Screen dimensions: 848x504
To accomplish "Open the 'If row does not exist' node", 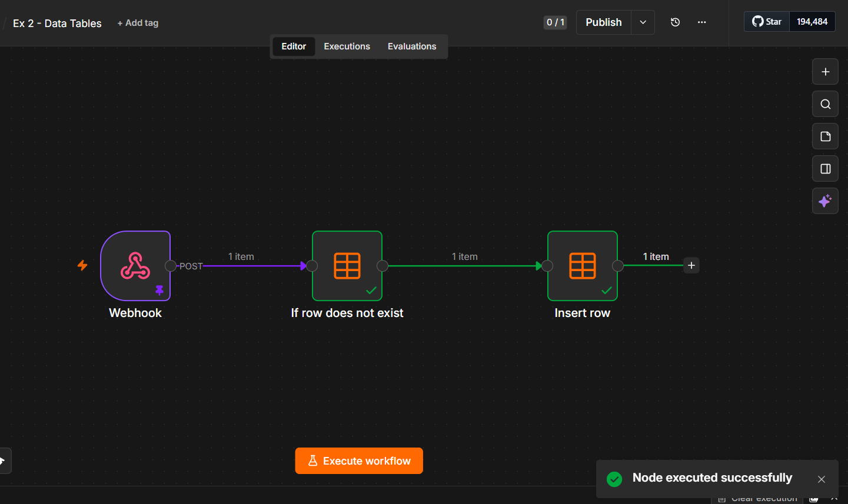I will pyautogui.click(x=347, y=266).
